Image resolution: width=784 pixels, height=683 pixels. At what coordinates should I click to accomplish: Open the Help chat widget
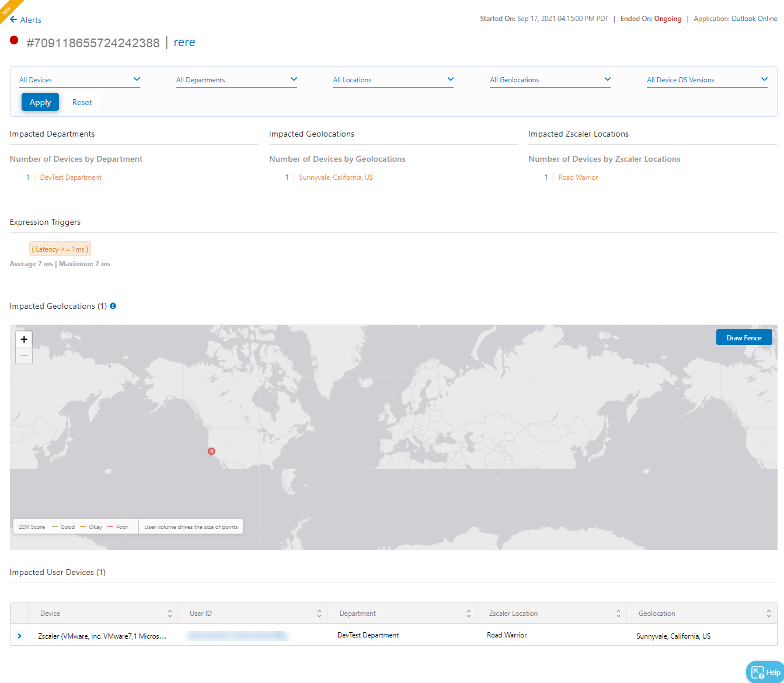[765, 672]
